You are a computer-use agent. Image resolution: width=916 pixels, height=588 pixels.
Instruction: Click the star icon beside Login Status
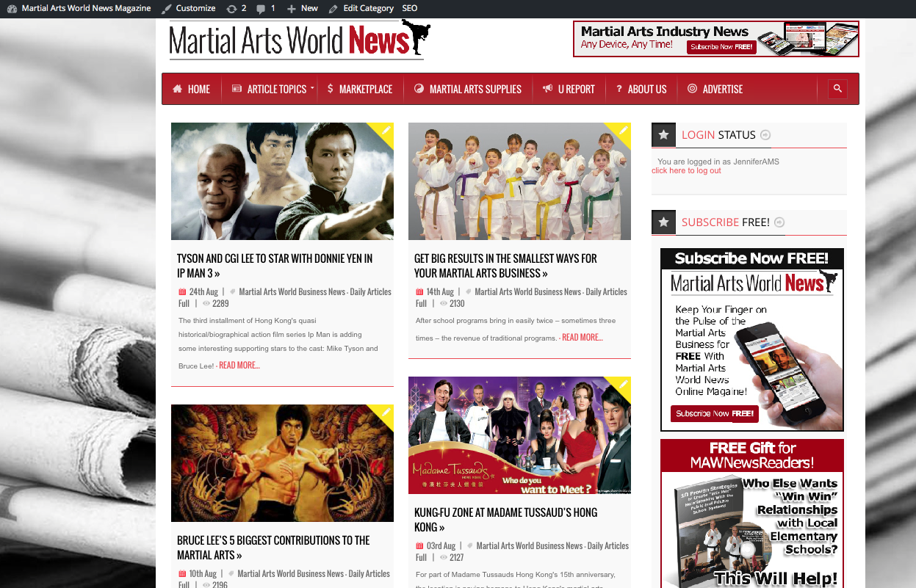pyautogui.click(x=663, y=135)
